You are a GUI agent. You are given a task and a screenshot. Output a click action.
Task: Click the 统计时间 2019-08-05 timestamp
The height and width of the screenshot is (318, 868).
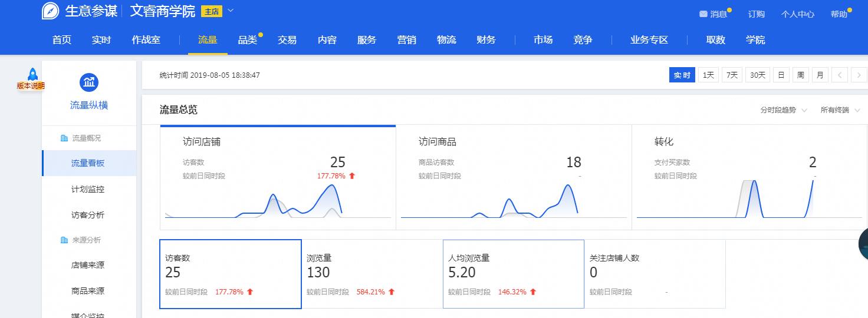point(210,75)
